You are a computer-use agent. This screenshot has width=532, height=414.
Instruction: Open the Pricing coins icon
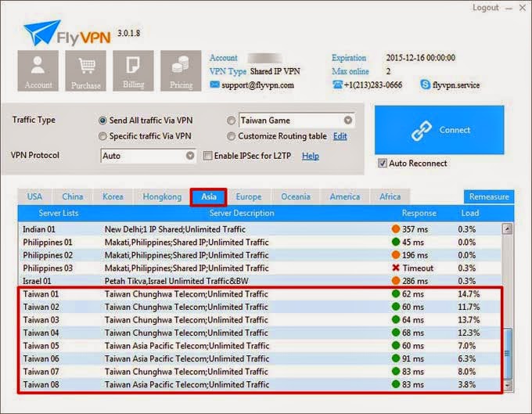pos(181,71)
